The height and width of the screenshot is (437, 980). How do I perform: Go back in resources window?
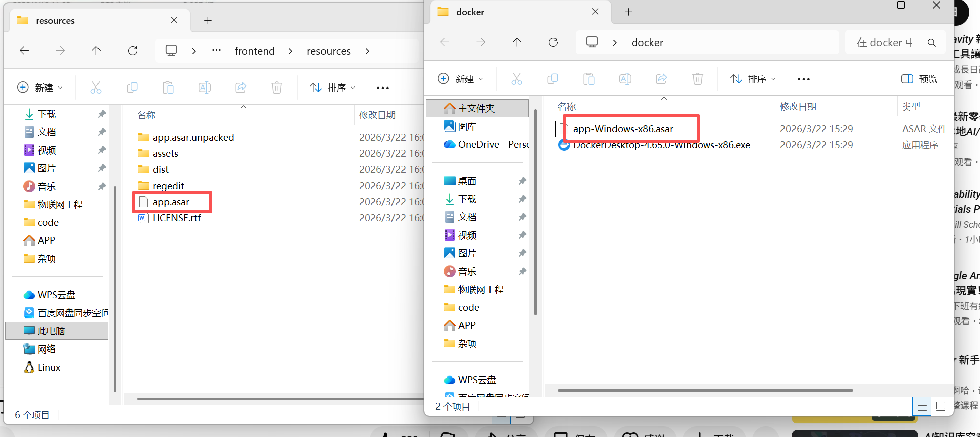tap(24, 50)
